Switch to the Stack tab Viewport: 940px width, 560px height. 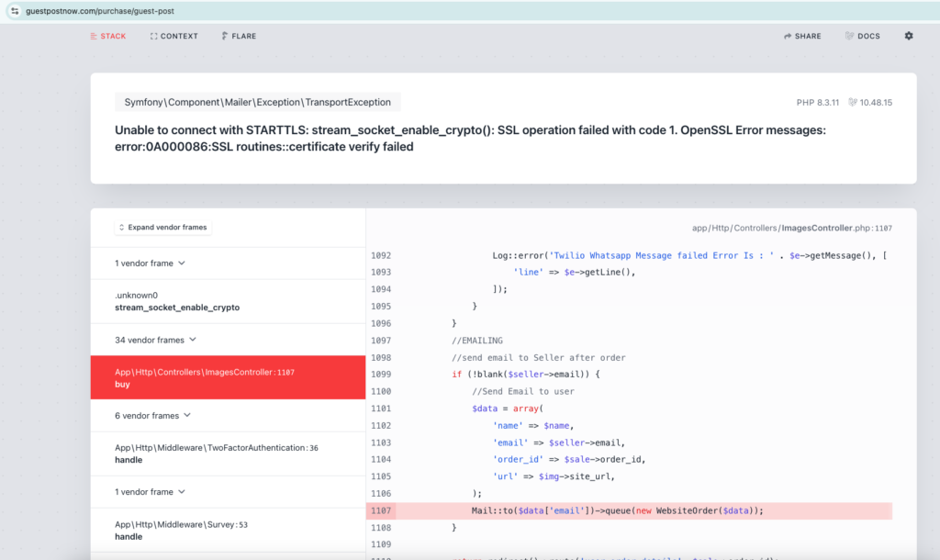(107, 36)
